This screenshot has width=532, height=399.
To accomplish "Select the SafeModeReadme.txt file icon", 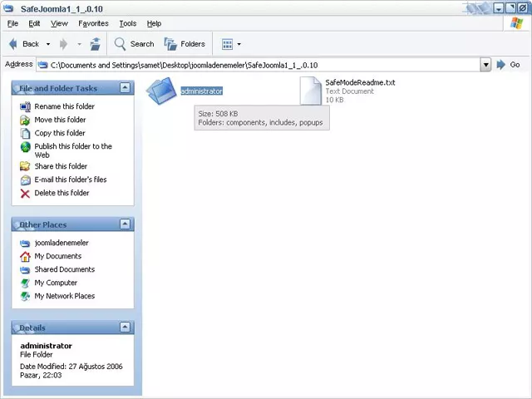I will coord(310,91).
